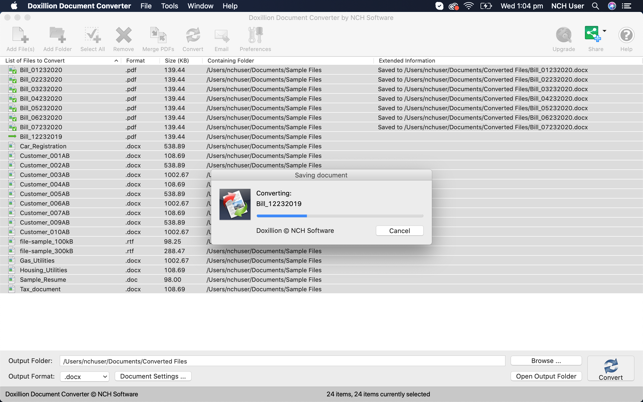This screenshot has width=643, height=402.
Task: Click the Merge PDFs toolbar icon
Action: click(158, 35)
